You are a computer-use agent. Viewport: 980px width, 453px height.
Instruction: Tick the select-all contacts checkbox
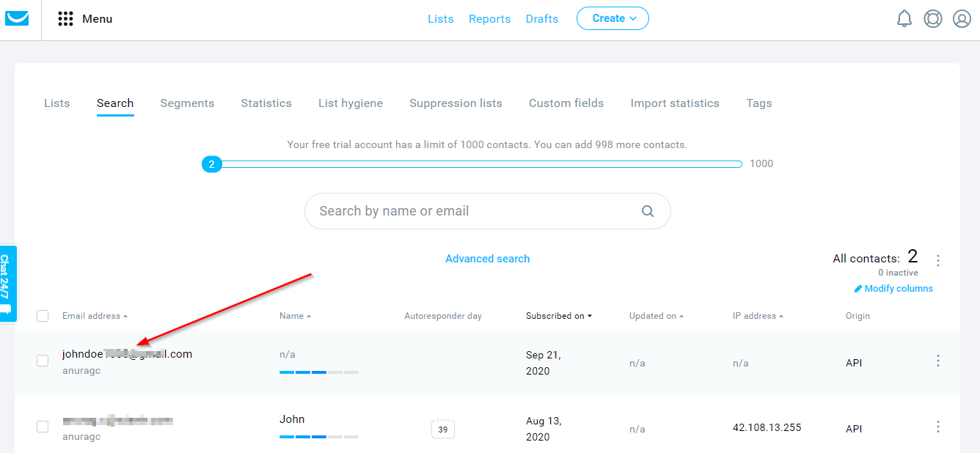click(43, 316)
